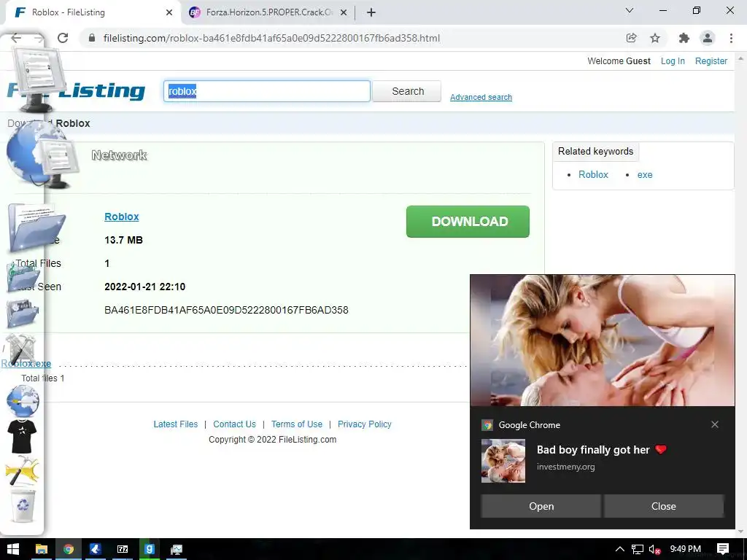Click the page scrollbar up arrow
Screen dimensions: 747x560
[741, 58]
